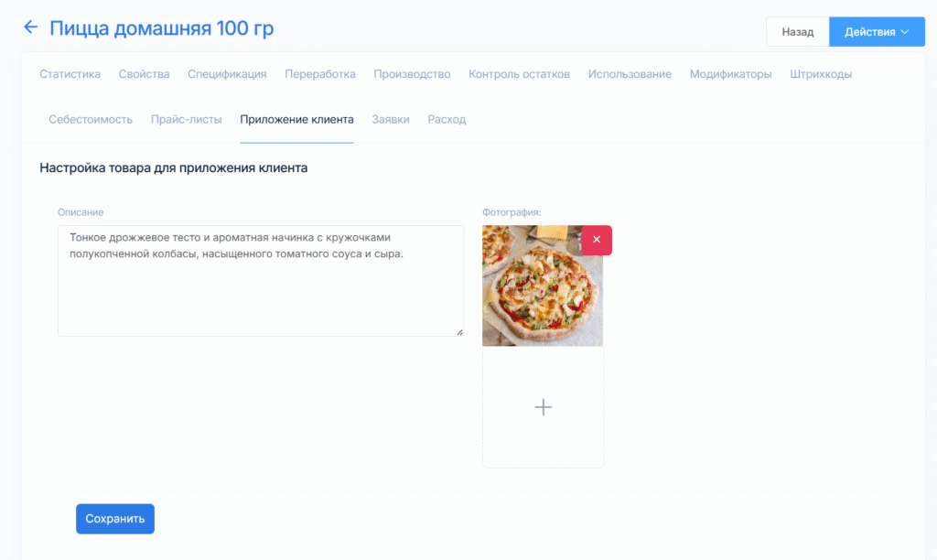Click into the Описание text area
The height and width of the screenshot is (560, 937).
click(x=260, y=293)
